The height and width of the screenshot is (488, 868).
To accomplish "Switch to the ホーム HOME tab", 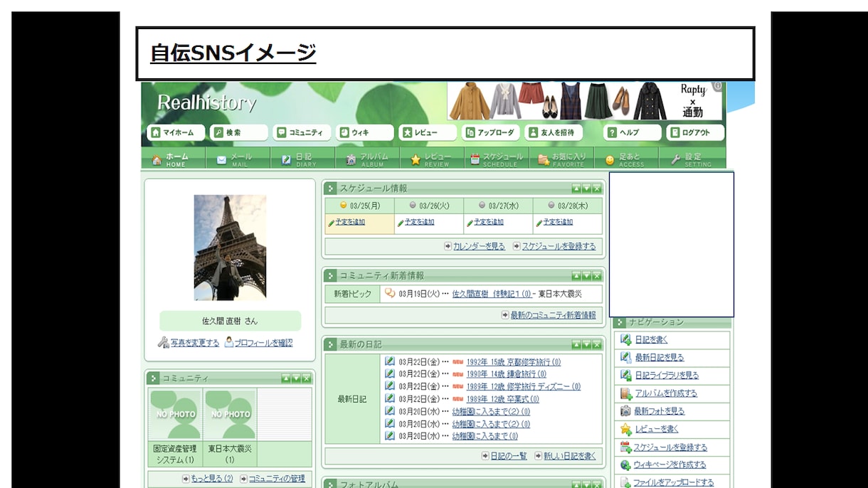I will pos(173,159).
